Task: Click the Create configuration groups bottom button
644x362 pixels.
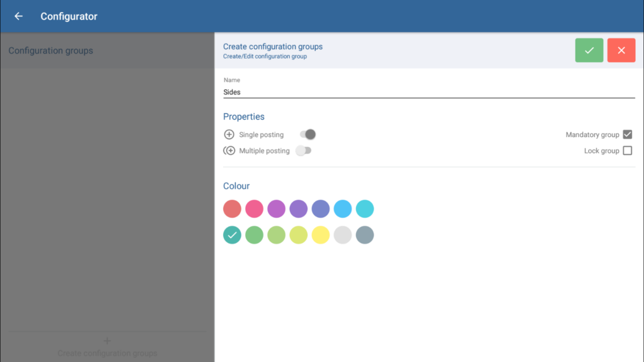Action: [x=107, y=353]
